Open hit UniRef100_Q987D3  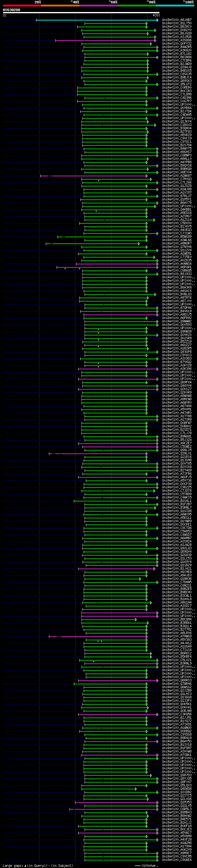pyautogui.click(x=177, y=775)
